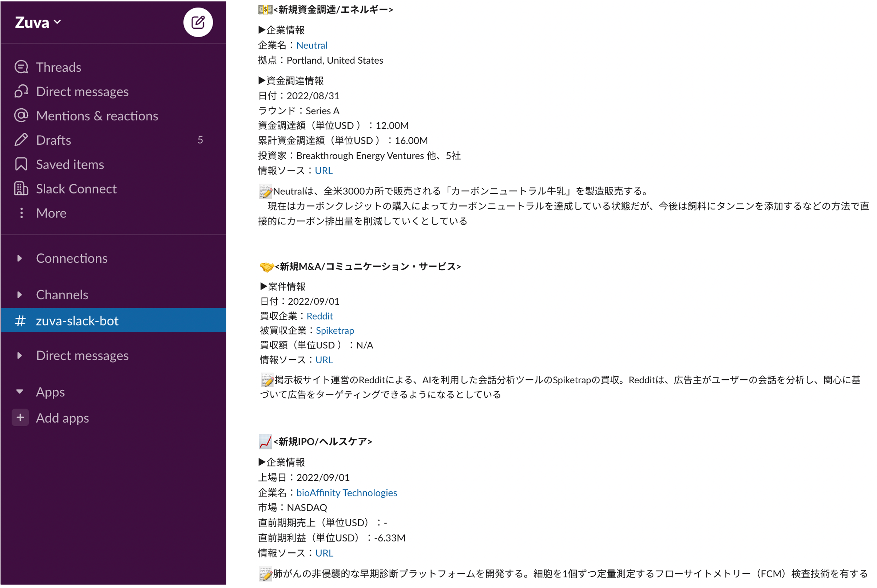Expand the Connections section
877x588 pixels.
tap(20, 259)
